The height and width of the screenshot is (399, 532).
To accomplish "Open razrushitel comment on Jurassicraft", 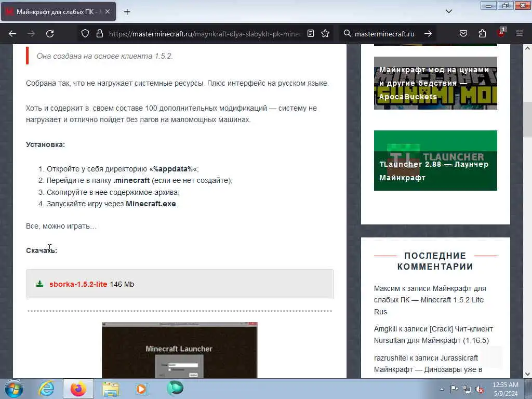I will point(428,364).
